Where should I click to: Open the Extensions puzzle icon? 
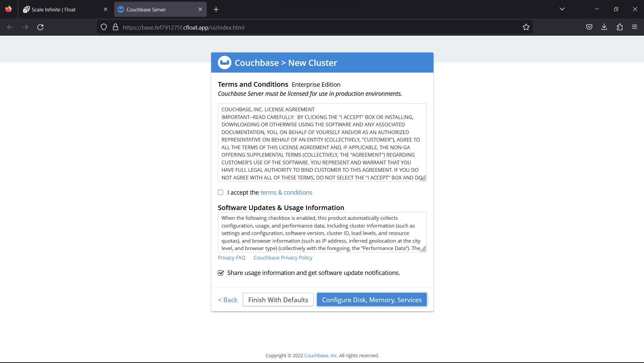[x=619, y=27]
